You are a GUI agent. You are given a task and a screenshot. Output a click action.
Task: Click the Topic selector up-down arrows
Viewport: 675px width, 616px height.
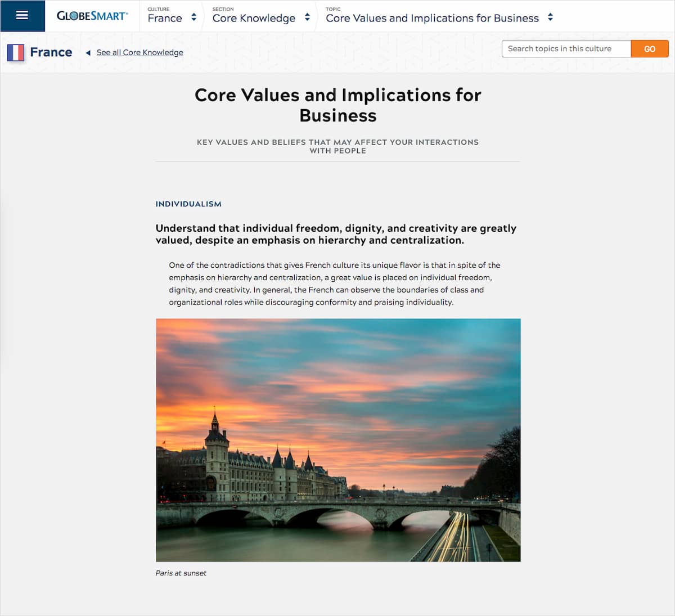pos(550,17)
